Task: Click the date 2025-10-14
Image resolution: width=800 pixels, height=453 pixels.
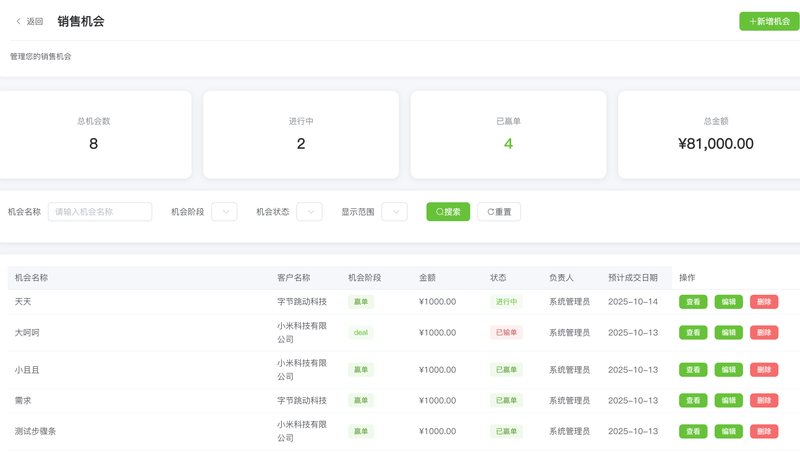Action: pos(633,301)
